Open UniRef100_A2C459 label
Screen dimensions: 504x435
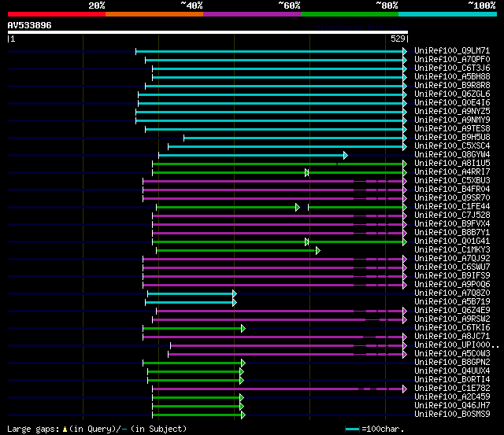[452, 397]
